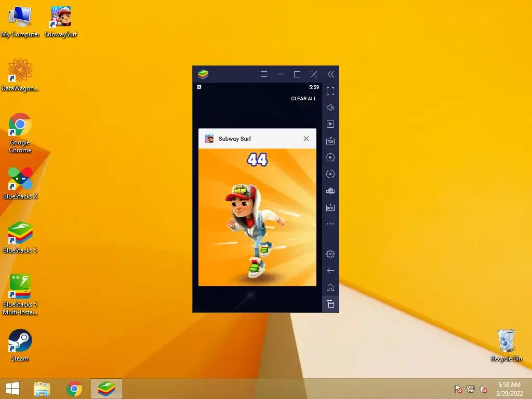Click the 5:59 time in Android status bar
This screenshot has width=532, height=399.
[314, 87]
